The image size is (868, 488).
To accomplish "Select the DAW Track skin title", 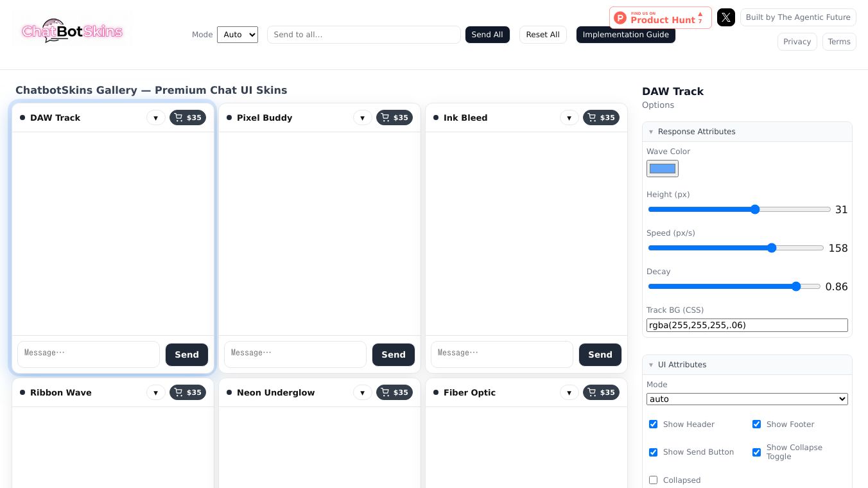I will click(55, 118).
